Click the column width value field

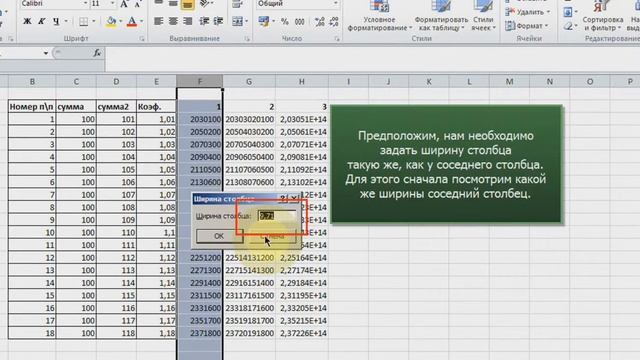pos(277,216)
